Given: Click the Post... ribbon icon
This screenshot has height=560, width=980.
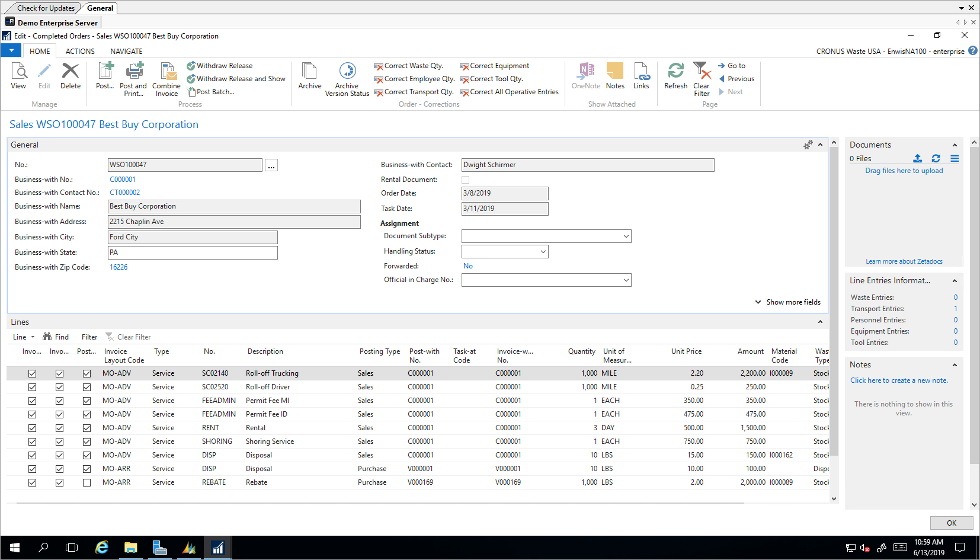Looking at the screenshot, I should 105,76.
